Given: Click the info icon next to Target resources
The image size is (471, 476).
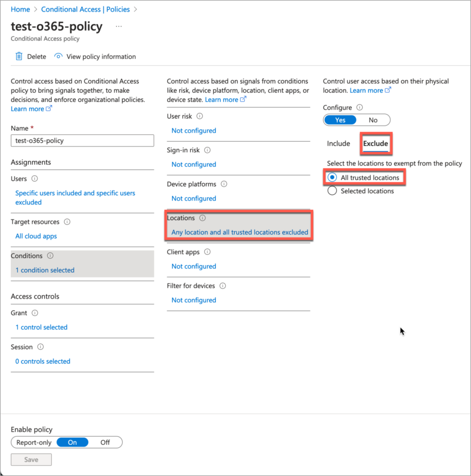Looking at the screenshot, I should click(67, 222).
